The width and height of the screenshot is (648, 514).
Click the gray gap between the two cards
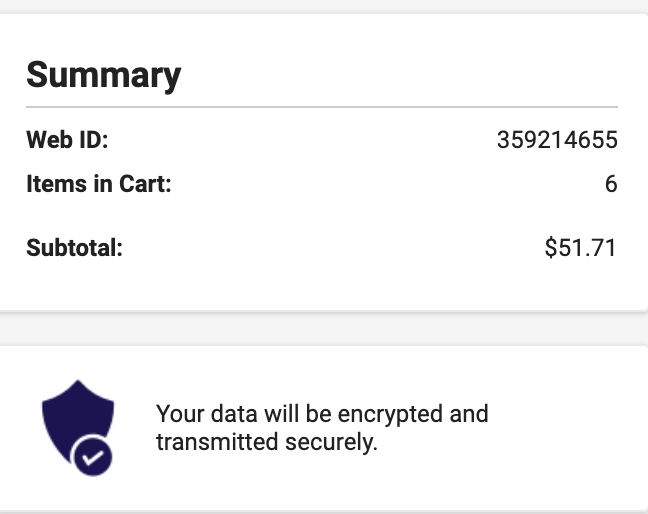(324, 328)
